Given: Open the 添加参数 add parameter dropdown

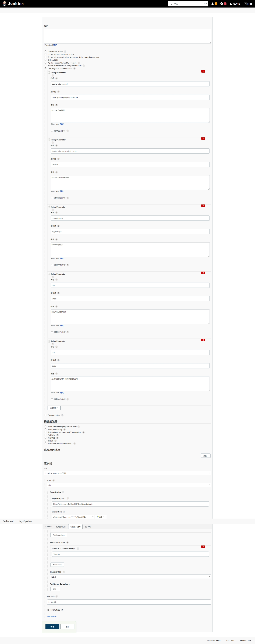Looking at the screenshot, I should tap(54, 408).
